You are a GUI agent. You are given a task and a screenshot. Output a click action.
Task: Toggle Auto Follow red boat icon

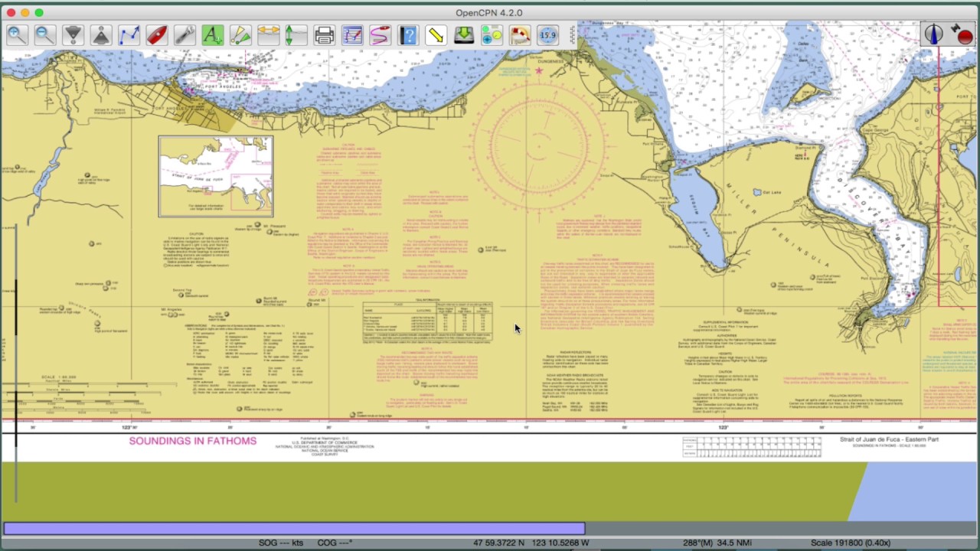coord(156,35)
